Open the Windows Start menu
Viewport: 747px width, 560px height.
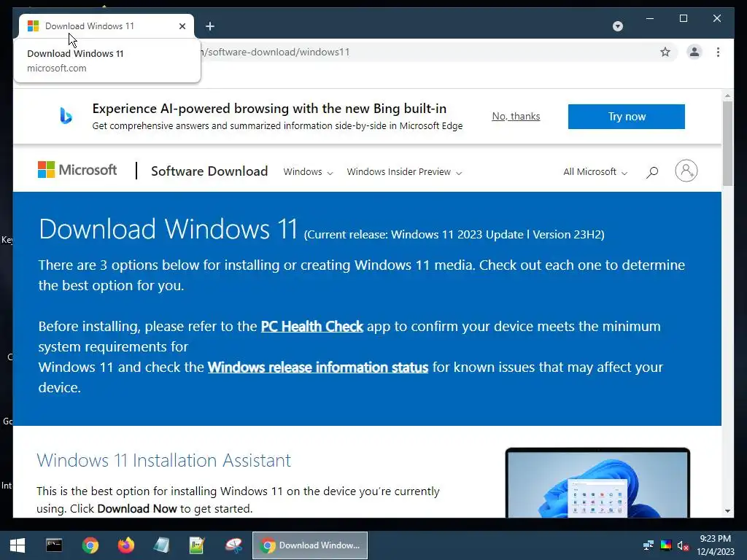tap(18, 545)
